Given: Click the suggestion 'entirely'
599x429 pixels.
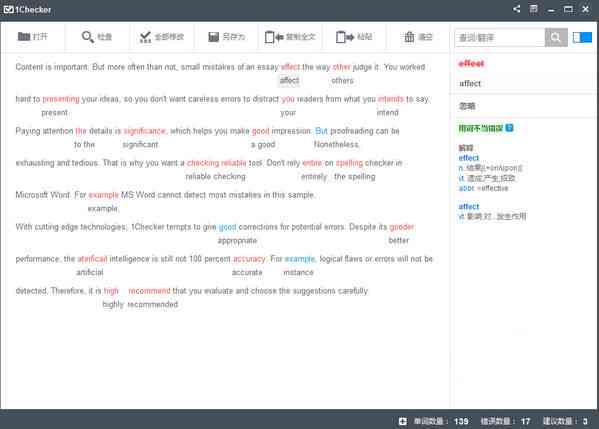Looking at the screenshot, I should [x=314, y=177].
